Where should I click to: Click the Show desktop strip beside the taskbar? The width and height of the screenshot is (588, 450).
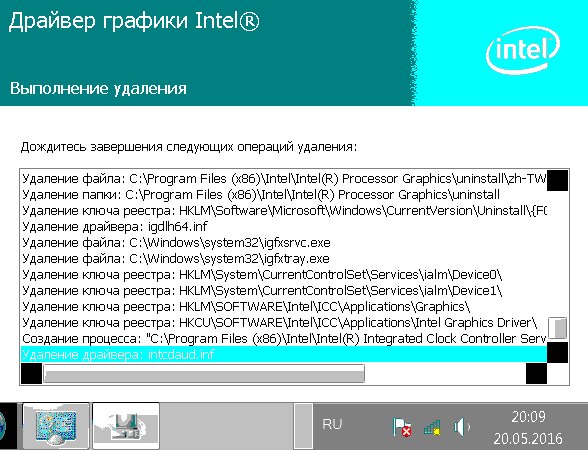[303, 426]
